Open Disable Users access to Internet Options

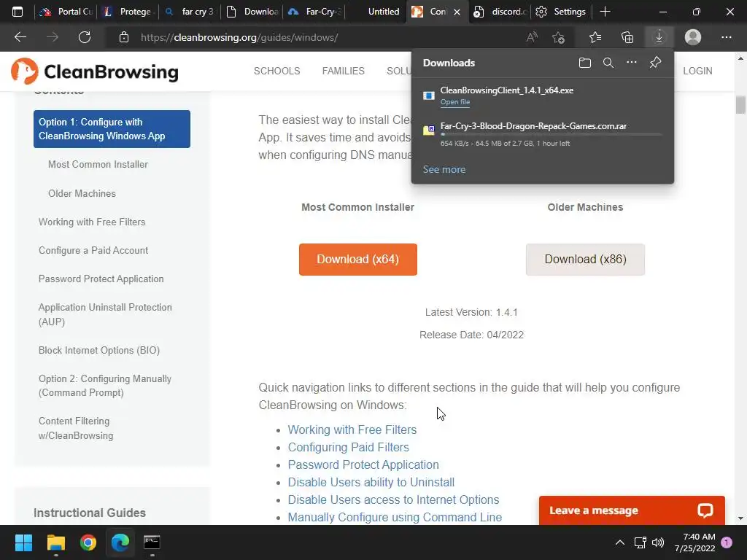point(393,499)
